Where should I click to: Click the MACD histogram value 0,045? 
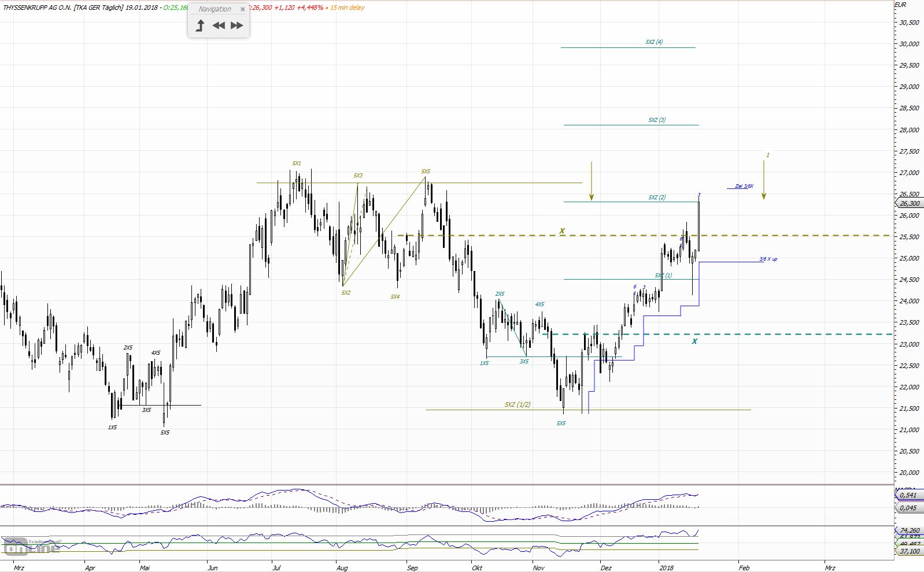pyautogui.click(x=909, y=508)
